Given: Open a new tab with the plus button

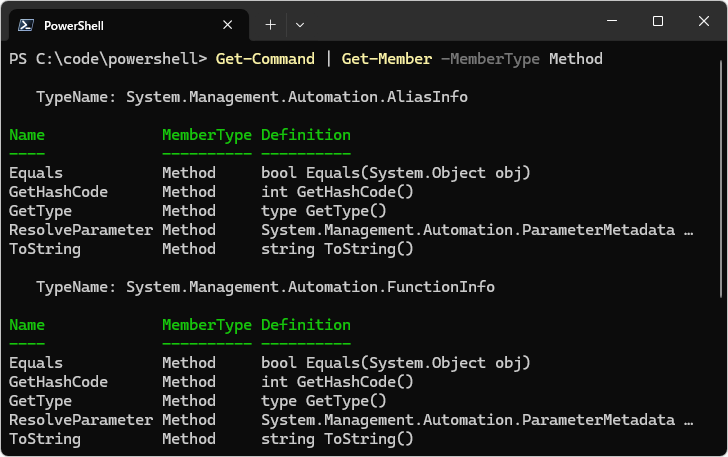Looking at the screenshot, I should click(270, 24).
